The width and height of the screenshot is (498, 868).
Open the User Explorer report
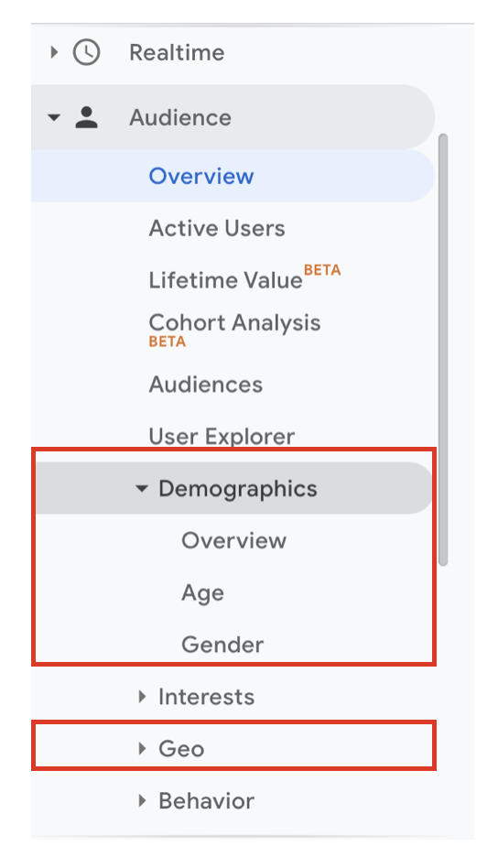pos(222,436)
